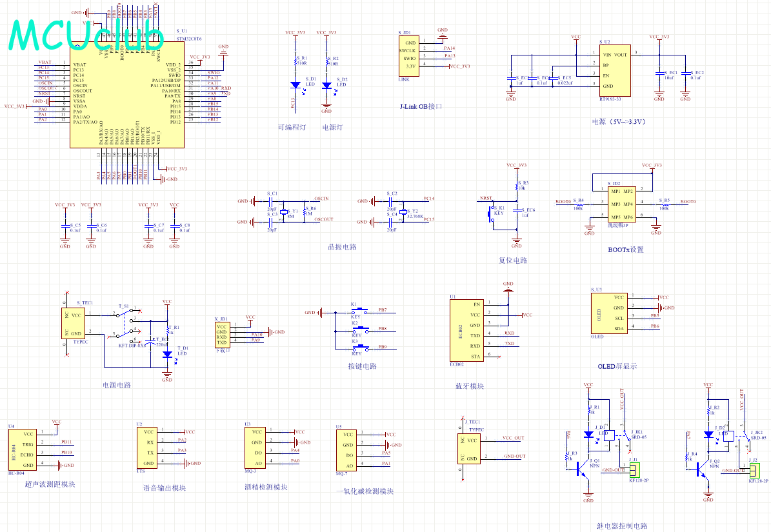Screen dimensions: 771x532
Task: Click the 'OSCIN' net label near crystal
Action: tap(321, 199)
